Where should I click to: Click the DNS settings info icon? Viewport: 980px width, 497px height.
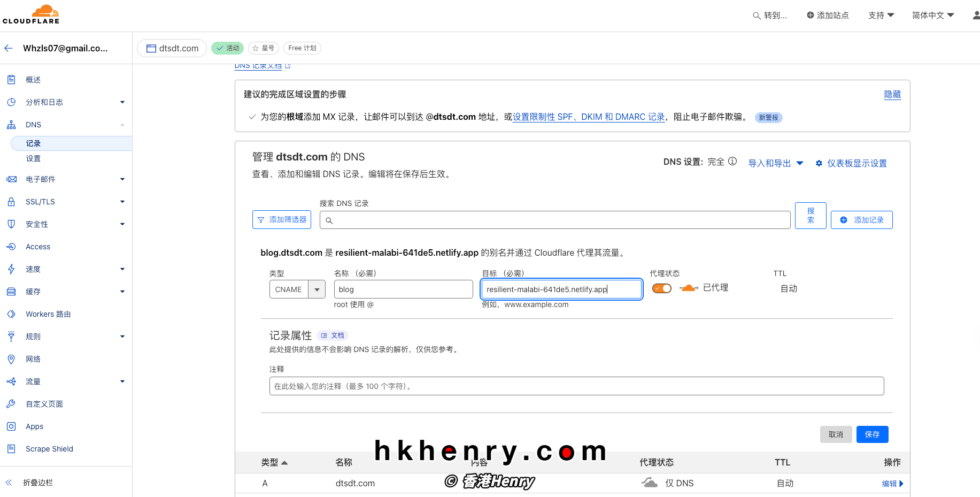(732, 161)
